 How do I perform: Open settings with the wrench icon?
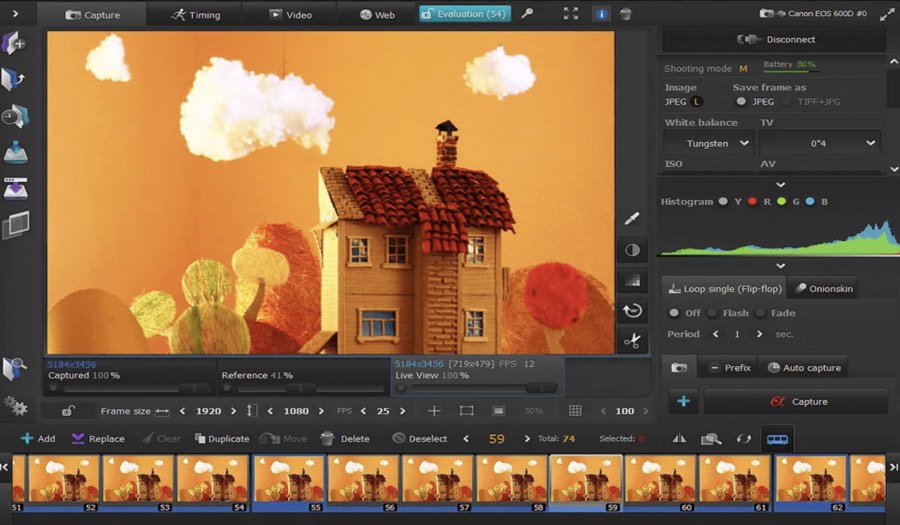tap(528, 14)
